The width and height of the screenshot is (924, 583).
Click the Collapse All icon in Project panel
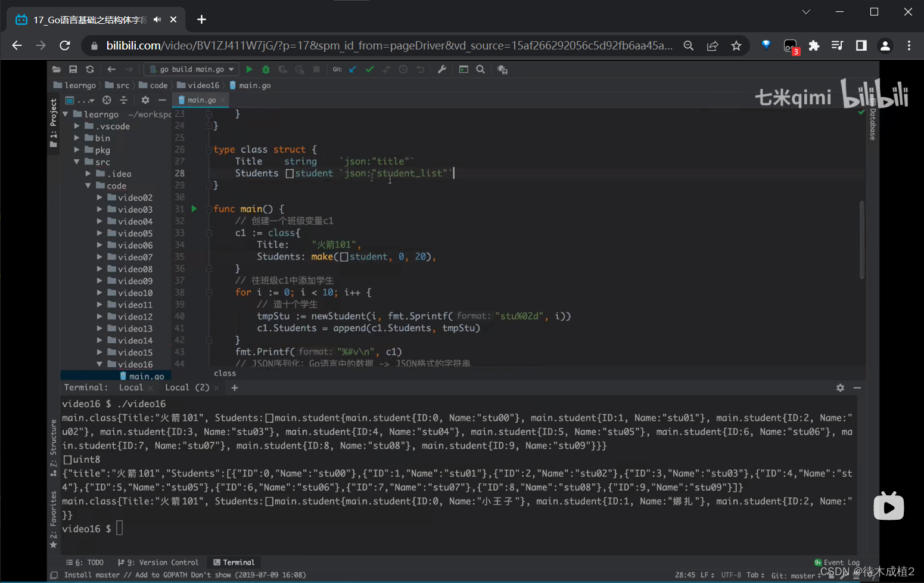click(123, 100)
